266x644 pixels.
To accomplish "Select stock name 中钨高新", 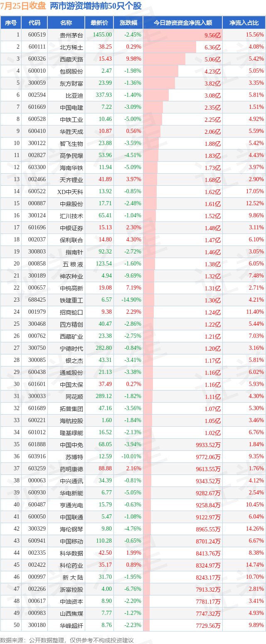I will pyautogui.click(x=71, y=288).
